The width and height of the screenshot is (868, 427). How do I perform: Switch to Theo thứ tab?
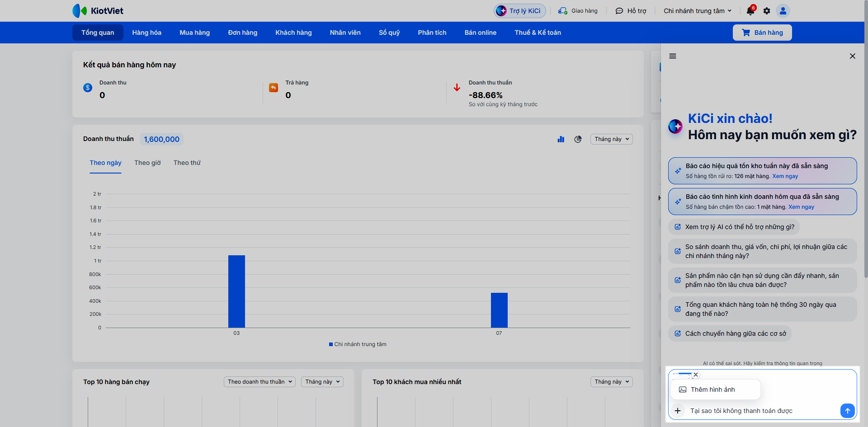click(187, 163)
